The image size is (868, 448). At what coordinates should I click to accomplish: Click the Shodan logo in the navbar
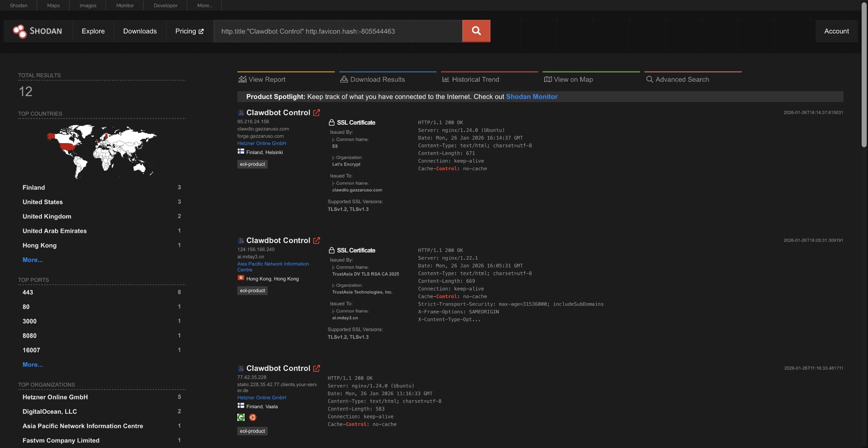click(x=38, y=31)
